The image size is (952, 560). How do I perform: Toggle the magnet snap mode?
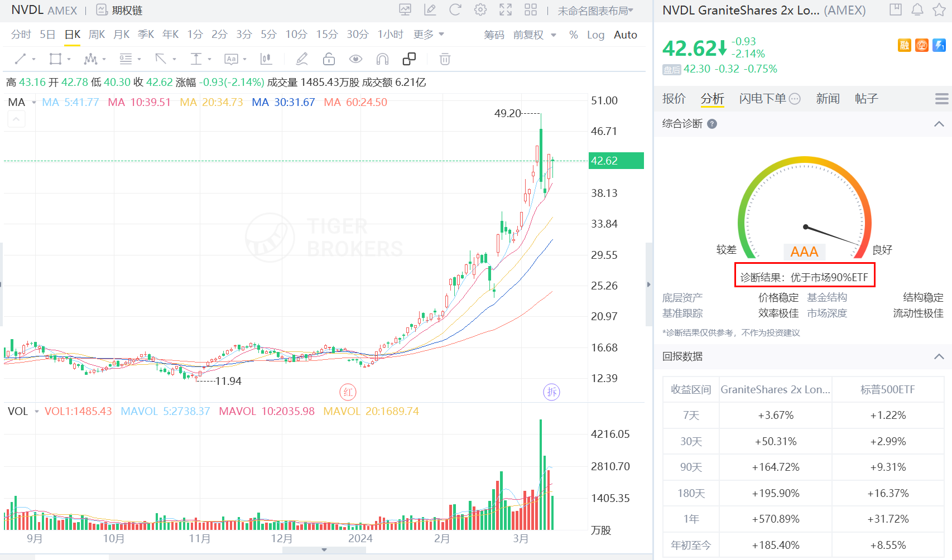(x=382, y=59)
